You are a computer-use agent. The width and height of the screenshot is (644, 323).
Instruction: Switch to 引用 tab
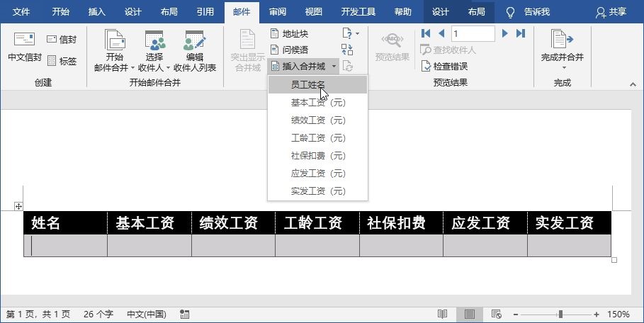coord(205,12)
